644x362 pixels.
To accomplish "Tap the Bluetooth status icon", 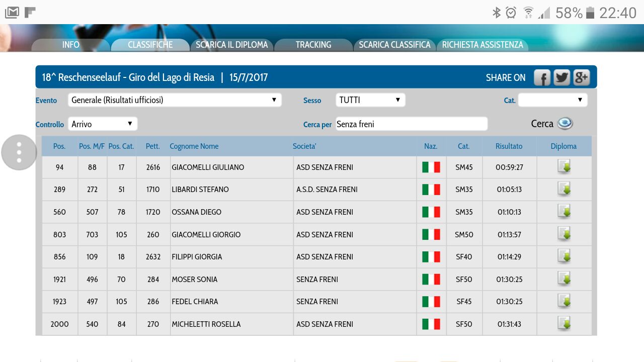I will coord(497,13).
